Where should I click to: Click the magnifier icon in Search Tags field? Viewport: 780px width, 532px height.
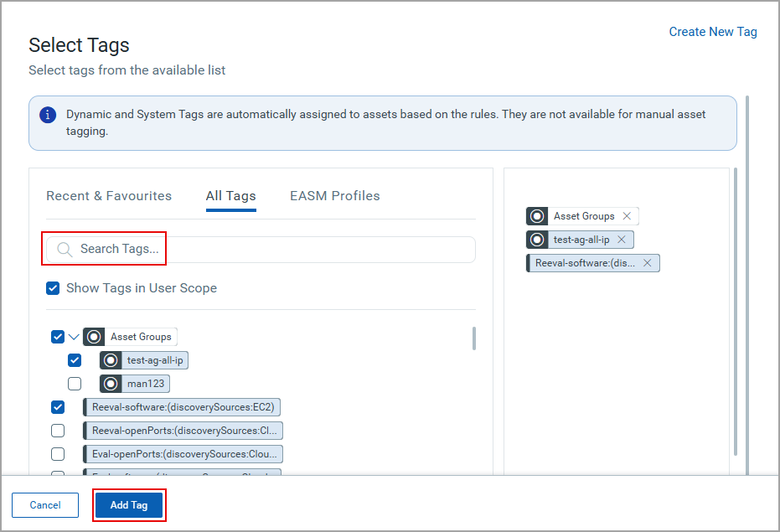[65, 249]
